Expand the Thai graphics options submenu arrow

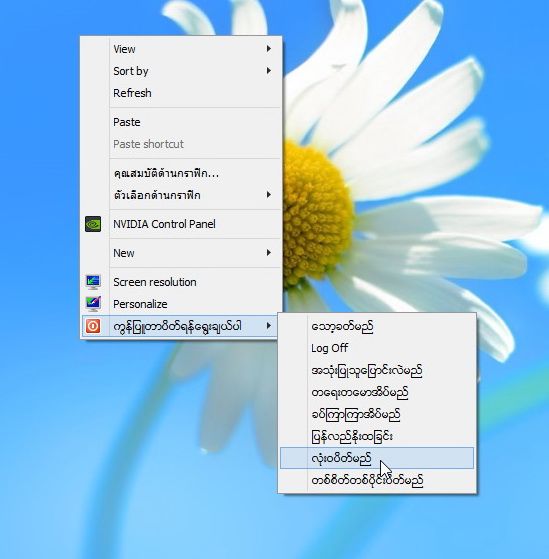pyautogui.click(x=269, y=195)
